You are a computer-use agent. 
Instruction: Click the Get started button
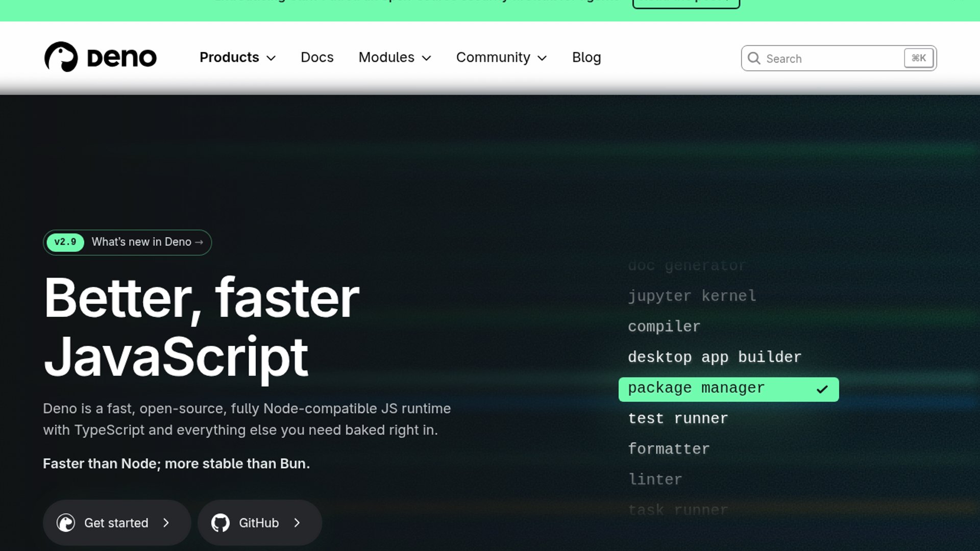click(117, 523)
